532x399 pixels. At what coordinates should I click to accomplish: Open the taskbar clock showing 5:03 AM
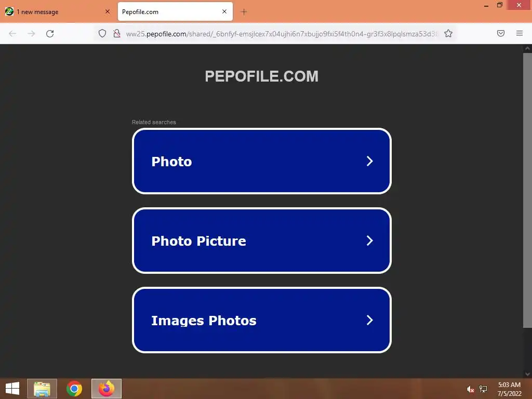pos(509,389)
